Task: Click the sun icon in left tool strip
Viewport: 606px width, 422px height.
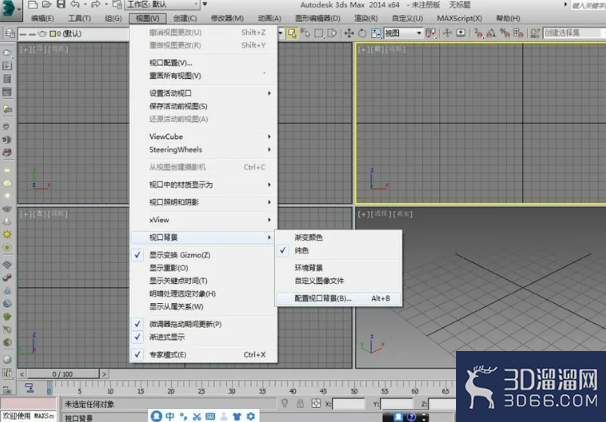Action: coord(7,235)
